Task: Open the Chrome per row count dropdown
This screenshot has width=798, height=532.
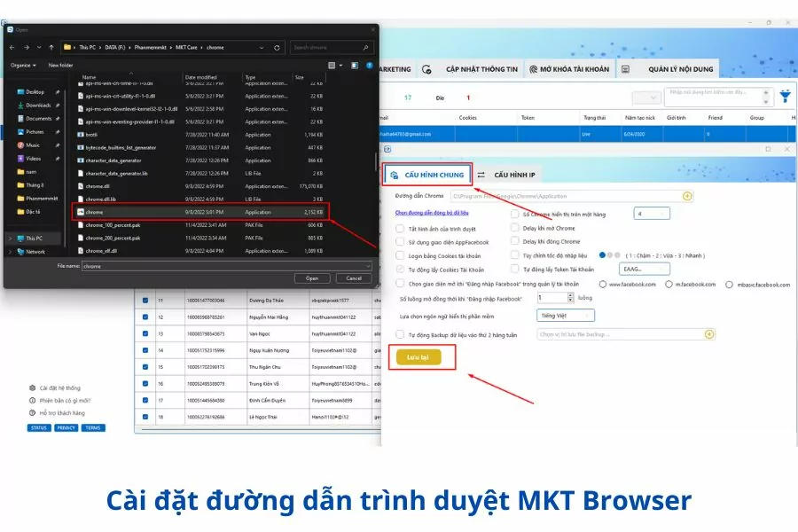Action: (x=652, y=214)
